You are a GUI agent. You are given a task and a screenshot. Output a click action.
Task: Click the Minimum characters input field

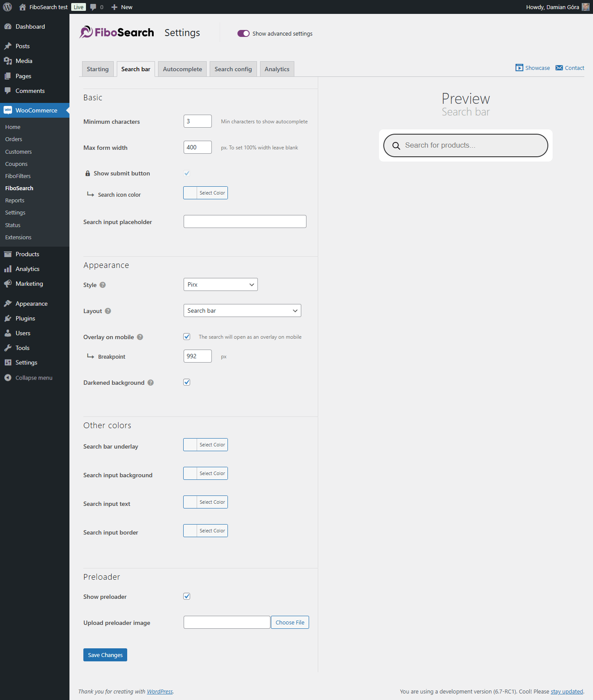(x=198, y=121)
